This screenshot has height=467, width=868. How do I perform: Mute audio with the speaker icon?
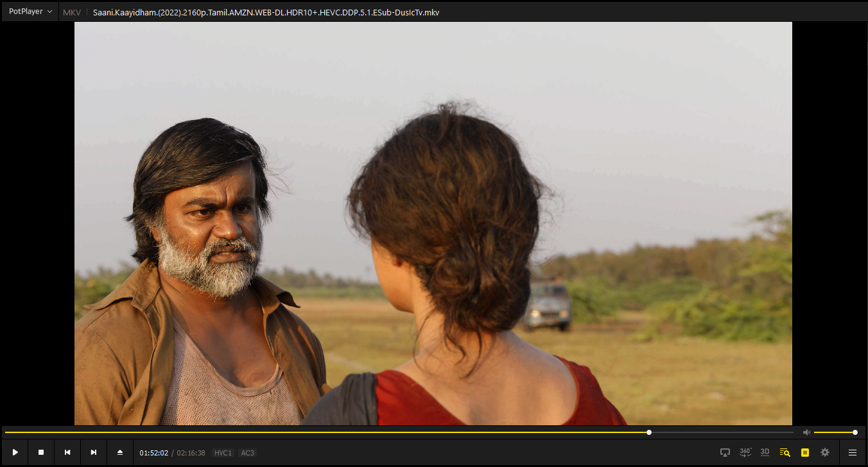point(806,432)
